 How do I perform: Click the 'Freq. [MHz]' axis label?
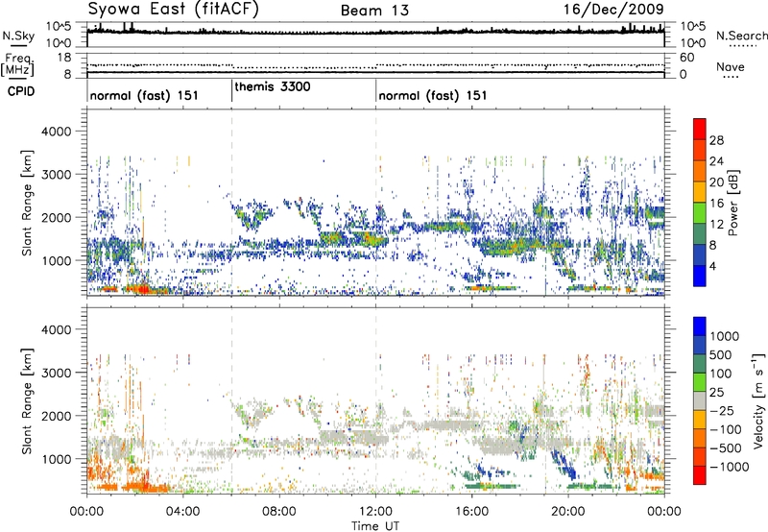[x=18, y=64]
